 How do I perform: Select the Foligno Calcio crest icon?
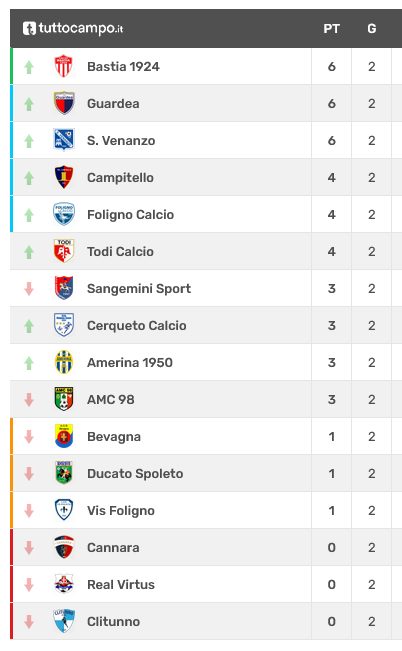click(64, 214)
